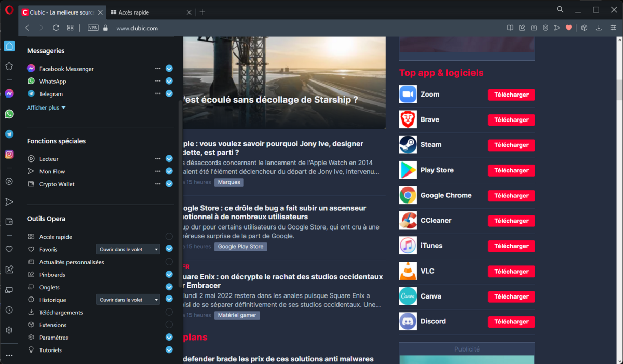Enable Extensions checkbox in Opera tools
Image resolution: width=623 pixels, height=364 pixels.
click(x=169, y=325)
